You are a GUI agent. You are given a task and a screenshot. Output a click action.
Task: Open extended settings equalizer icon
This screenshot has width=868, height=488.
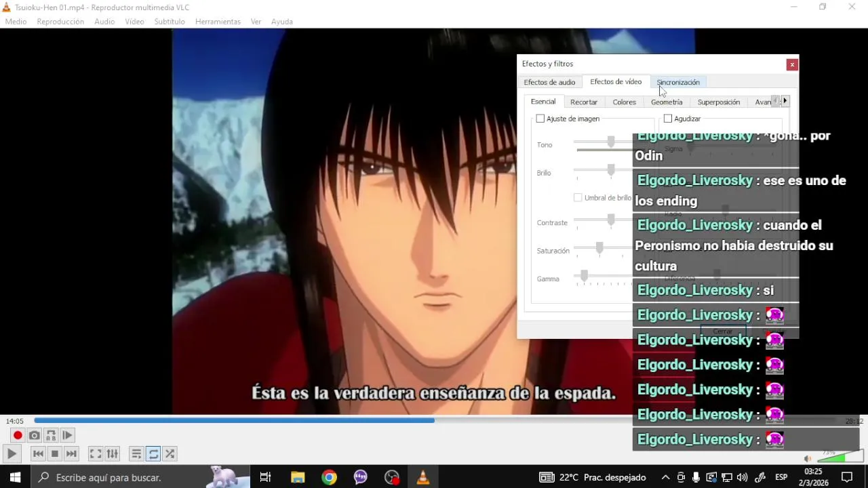(x=112, y=454)
